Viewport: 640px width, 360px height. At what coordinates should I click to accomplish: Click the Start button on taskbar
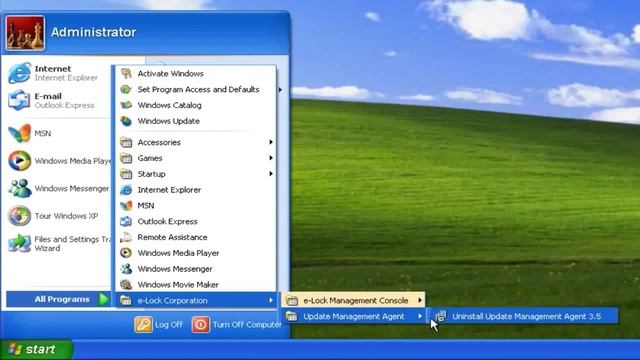click(36, 349)
